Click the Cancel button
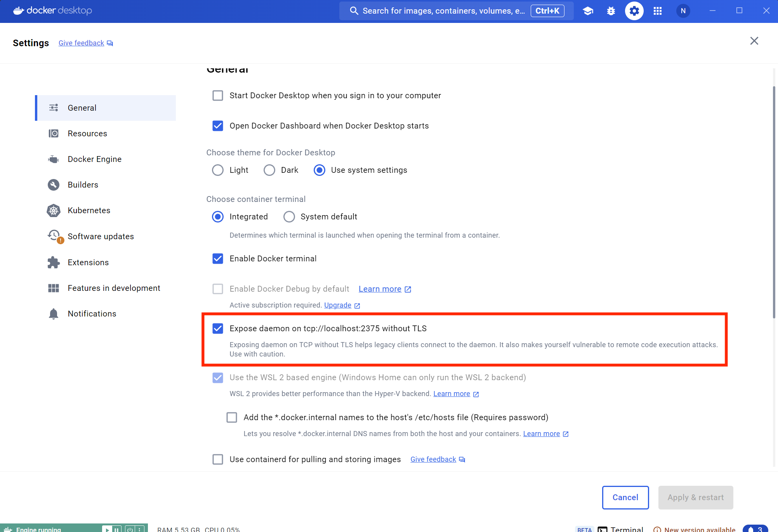Image resolution: width=778 pixels, height=532 pixels. pyautogui.click(x=625, y=497)
